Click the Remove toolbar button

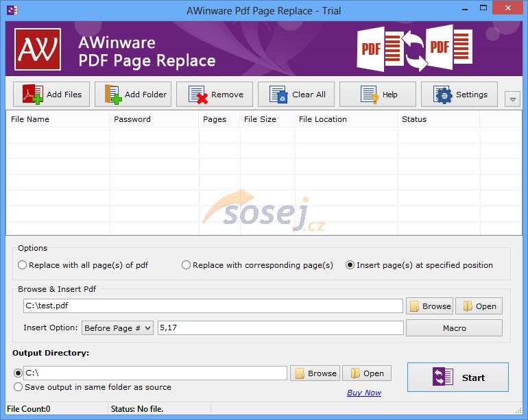pos(215,95)
